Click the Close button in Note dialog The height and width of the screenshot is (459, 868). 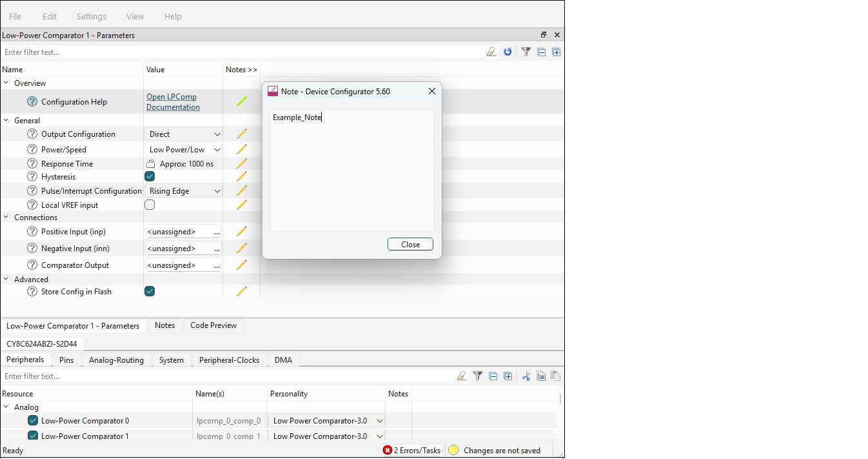click(410, 244)
